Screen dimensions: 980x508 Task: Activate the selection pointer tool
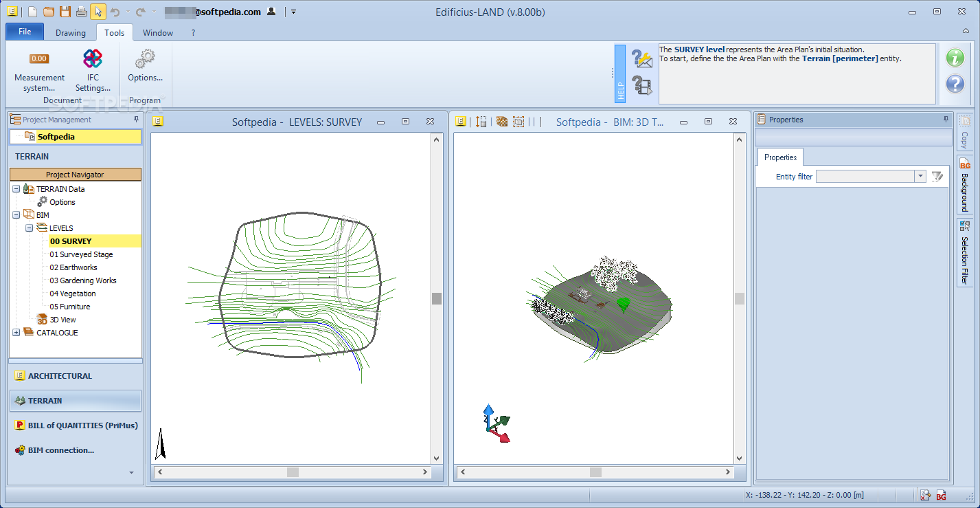[x=98, y=12]
